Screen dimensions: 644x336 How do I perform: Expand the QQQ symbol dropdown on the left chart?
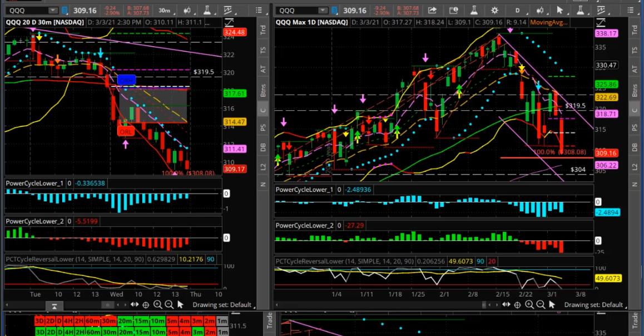(x=53, y=10)
